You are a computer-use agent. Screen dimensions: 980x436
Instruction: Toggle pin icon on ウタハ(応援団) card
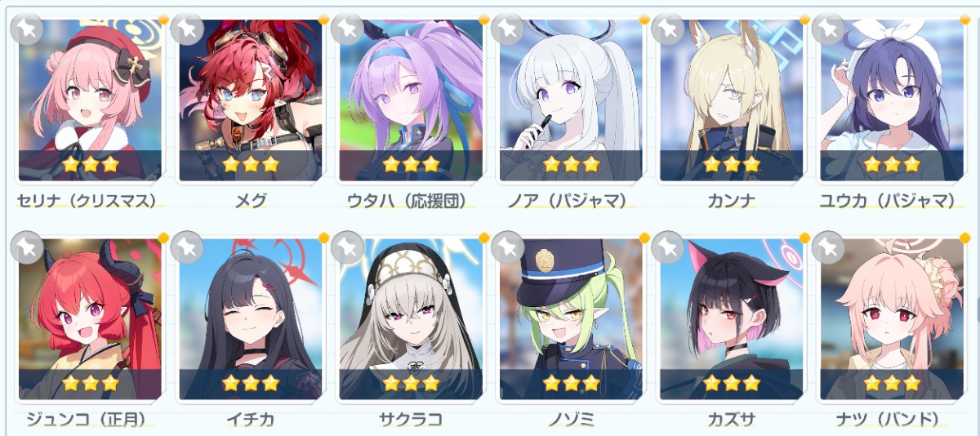[348, 27]
